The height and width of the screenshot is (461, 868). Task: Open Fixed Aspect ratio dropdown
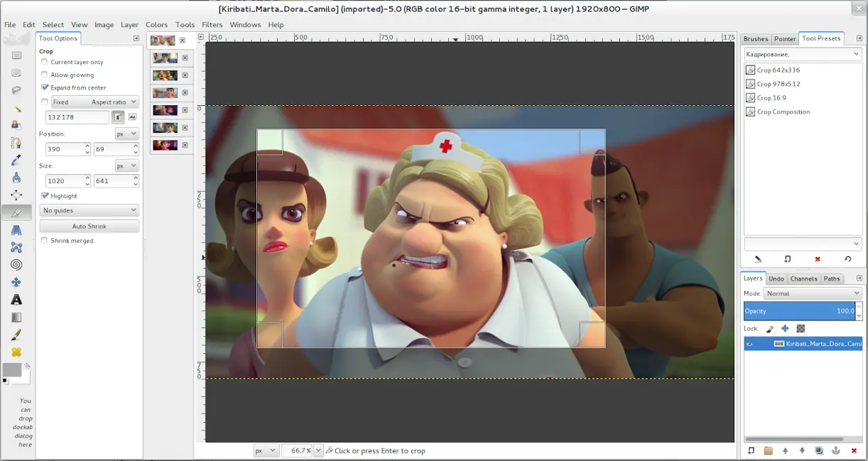click(94, 102)
